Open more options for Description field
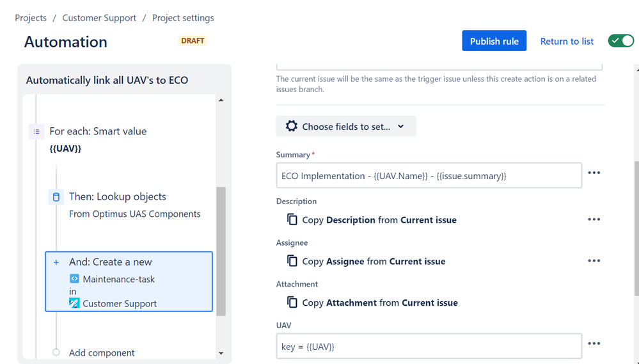 pyautogui.click(x=594, y=219)
